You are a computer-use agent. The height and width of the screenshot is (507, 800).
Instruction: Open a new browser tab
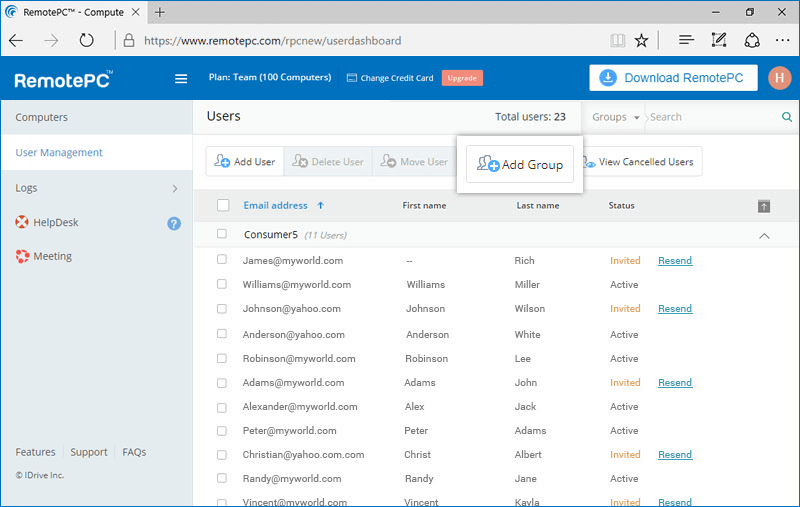pos(160,12)
